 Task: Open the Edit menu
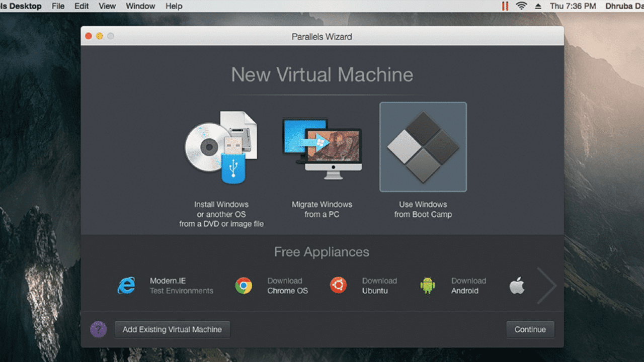point(82,6)
